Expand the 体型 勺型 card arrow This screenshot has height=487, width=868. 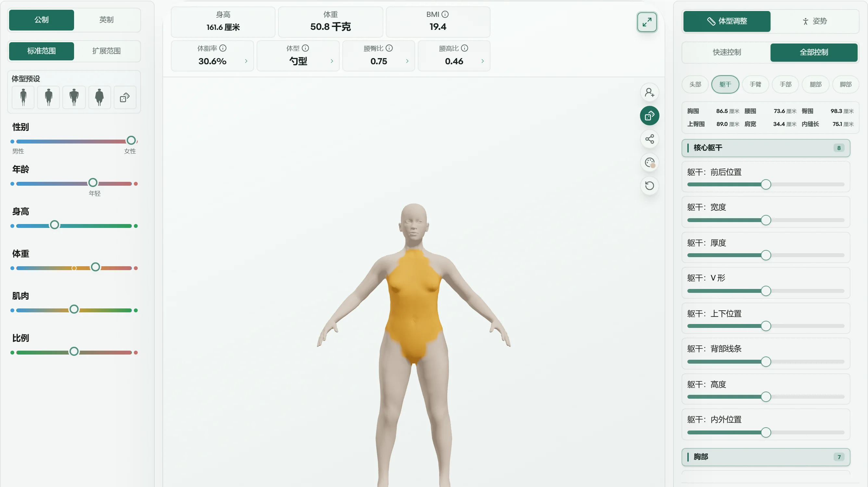332,61
